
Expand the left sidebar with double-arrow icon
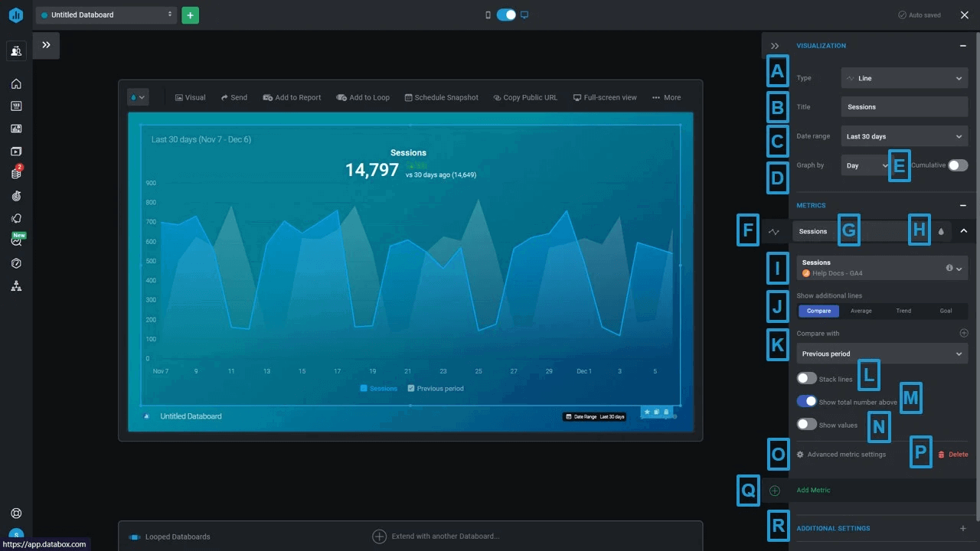coord(47,45)
